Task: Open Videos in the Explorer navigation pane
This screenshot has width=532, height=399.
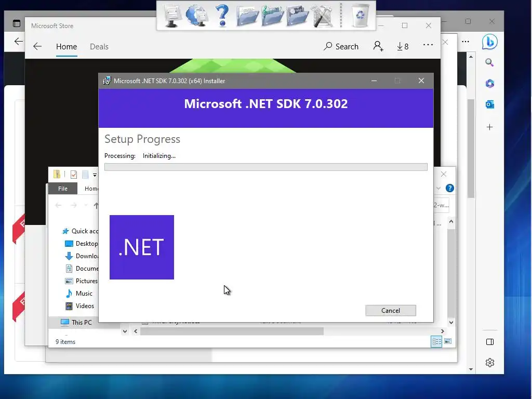Action: tap(79, 306)
